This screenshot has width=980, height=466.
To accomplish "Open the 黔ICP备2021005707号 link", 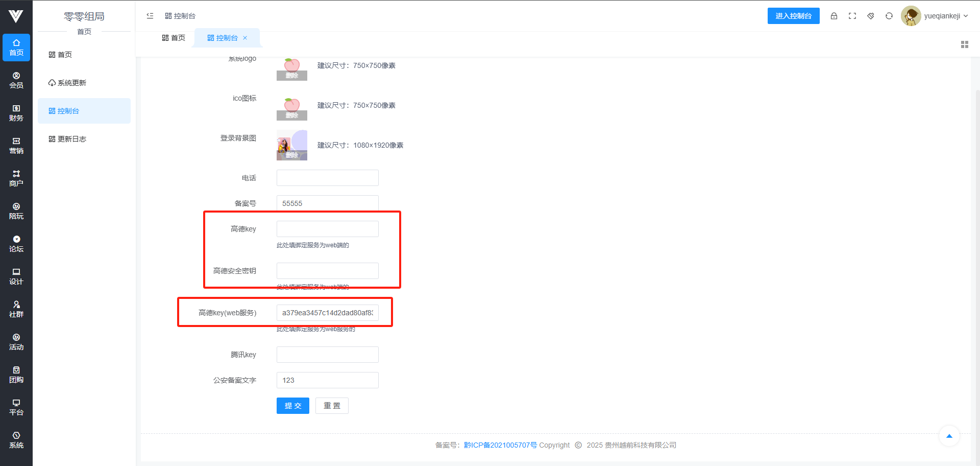I will click(500, 445).
